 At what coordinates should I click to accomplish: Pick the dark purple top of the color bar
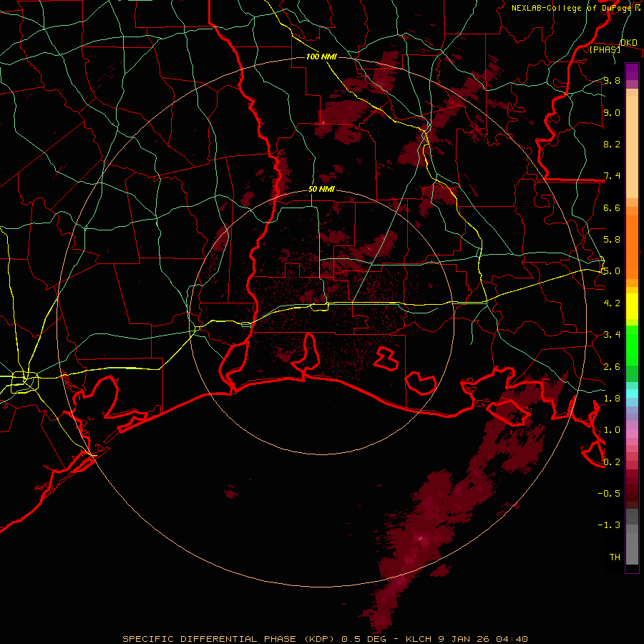coord(632,72)
